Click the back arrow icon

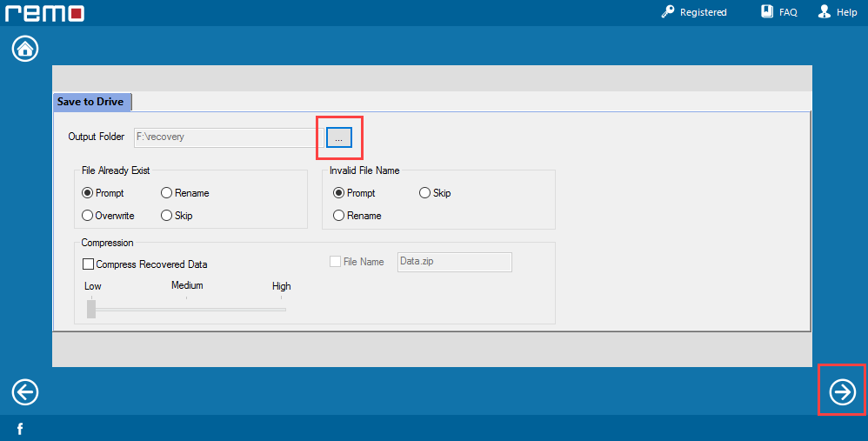(x=25, y=392)
